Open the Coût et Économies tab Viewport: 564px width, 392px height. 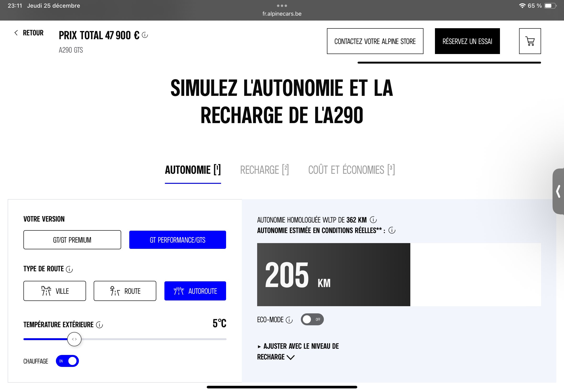(351, 170)
